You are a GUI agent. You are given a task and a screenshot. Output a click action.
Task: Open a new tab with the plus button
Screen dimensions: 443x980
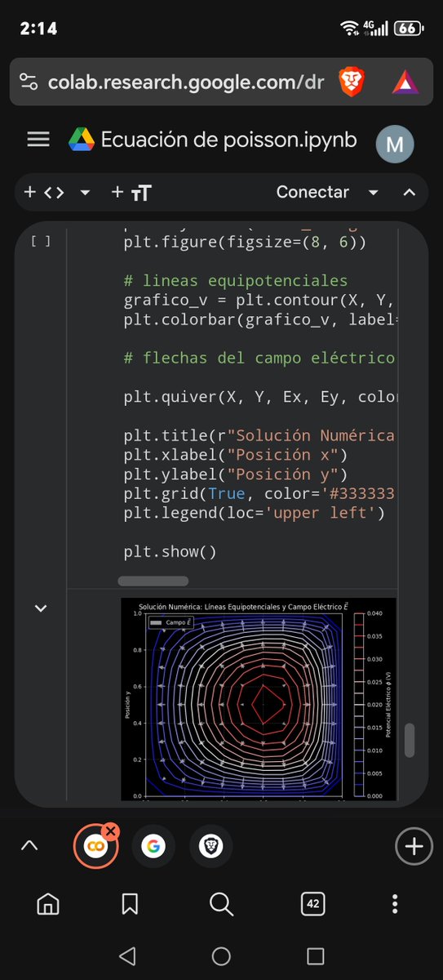[x=414, y=847]
